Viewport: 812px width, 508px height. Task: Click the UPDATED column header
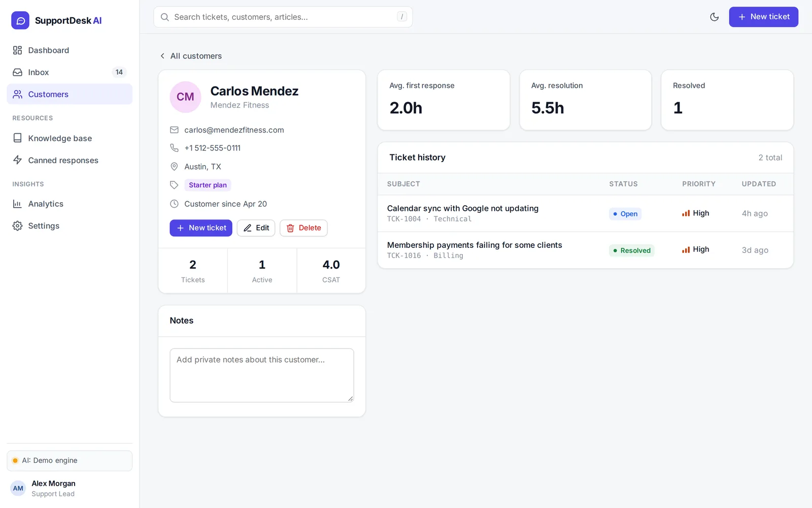(759, 184)
